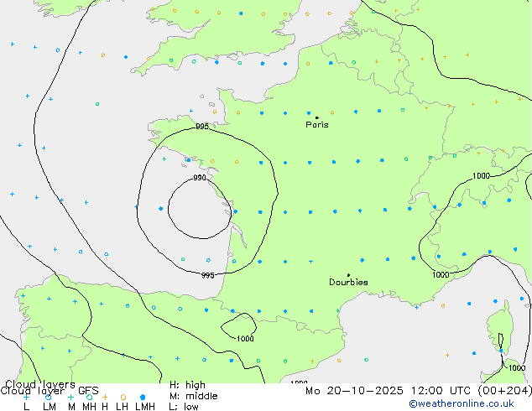The height and width of the screenshot is (411, 532).
Task: Click the '995' label north of Brittany
Action: pos(202,127)
